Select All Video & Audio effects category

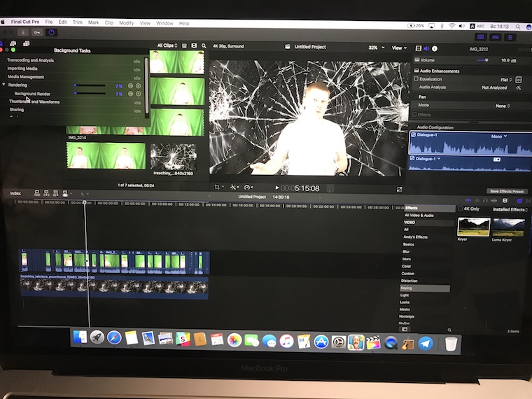[419, 216]
